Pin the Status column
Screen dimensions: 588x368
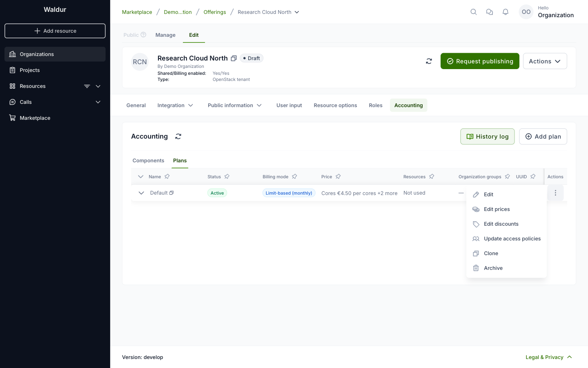[x=227, y=177]
